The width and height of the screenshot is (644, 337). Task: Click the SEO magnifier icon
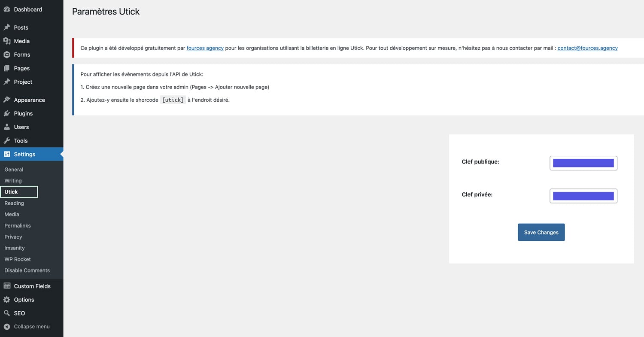7,313
